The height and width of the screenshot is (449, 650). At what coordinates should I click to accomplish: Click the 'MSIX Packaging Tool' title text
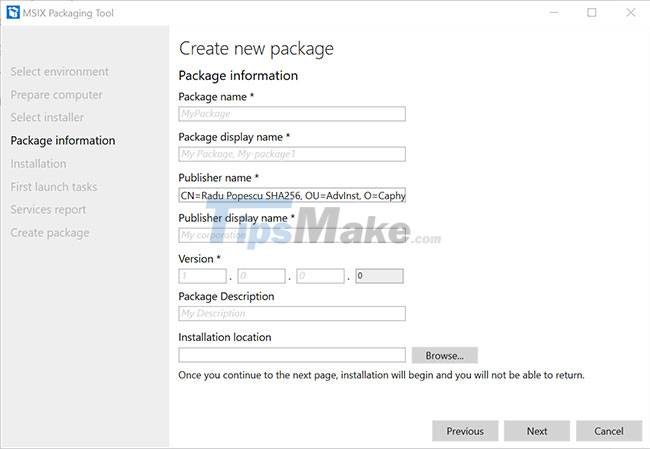pos(68,13)
